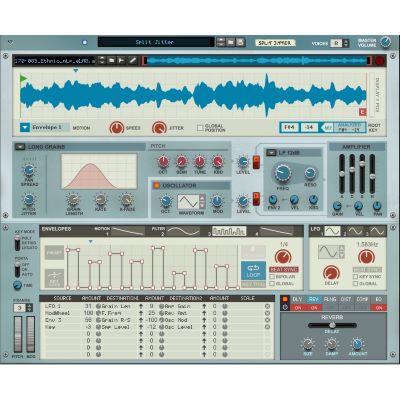Save patch using the floppy disk icon

240,42
